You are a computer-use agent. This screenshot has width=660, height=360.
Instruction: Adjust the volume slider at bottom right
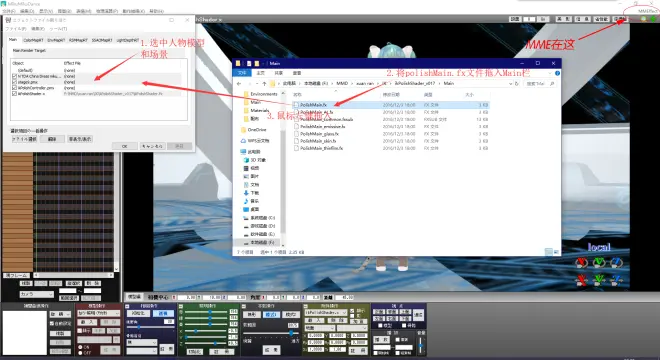point(420,345)
